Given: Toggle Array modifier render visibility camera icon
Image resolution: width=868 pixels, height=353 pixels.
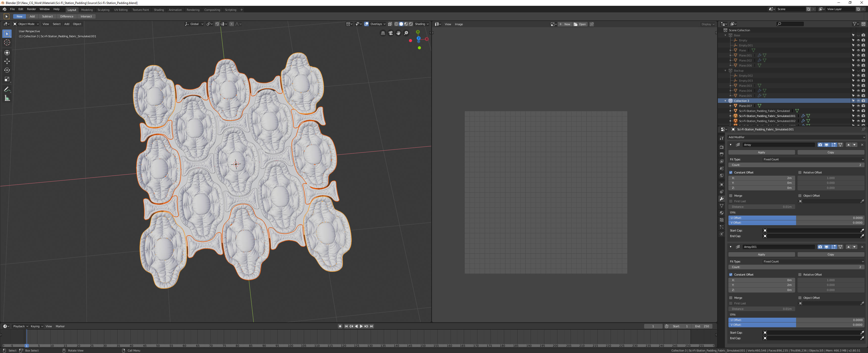Looking at the screenshot, I should coord(820,145).
